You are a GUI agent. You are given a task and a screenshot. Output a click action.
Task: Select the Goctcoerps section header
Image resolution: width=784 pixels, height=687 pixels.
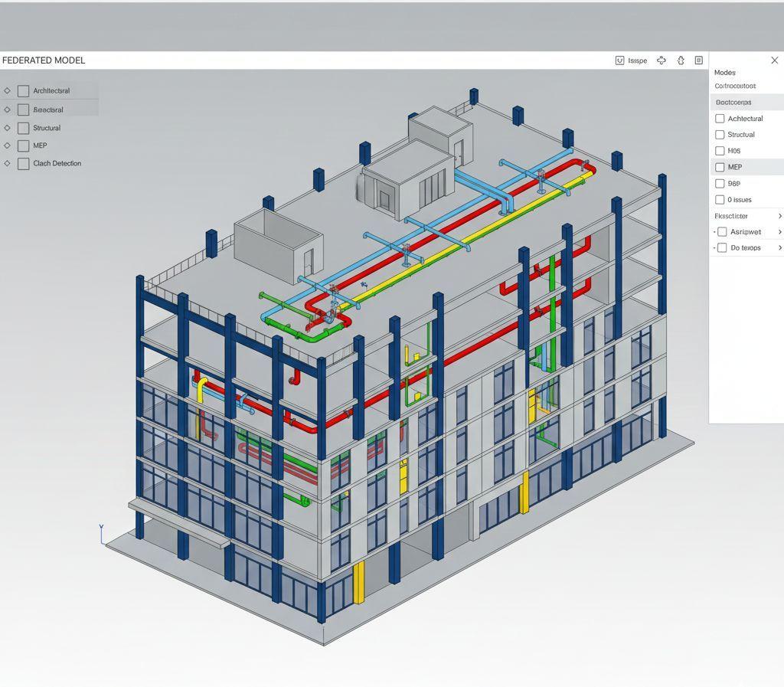[x=747, y=102]
